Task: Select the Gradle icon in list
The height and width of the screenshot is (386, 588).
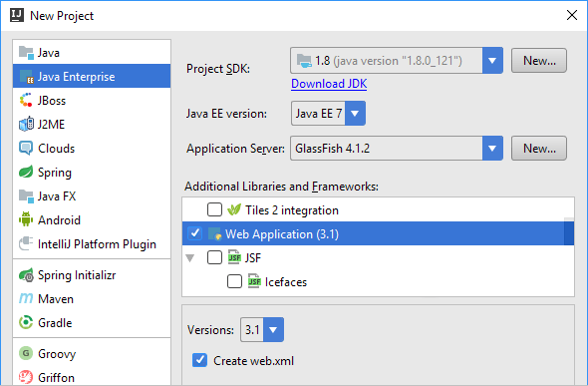Action: click(x=26, y=322)
